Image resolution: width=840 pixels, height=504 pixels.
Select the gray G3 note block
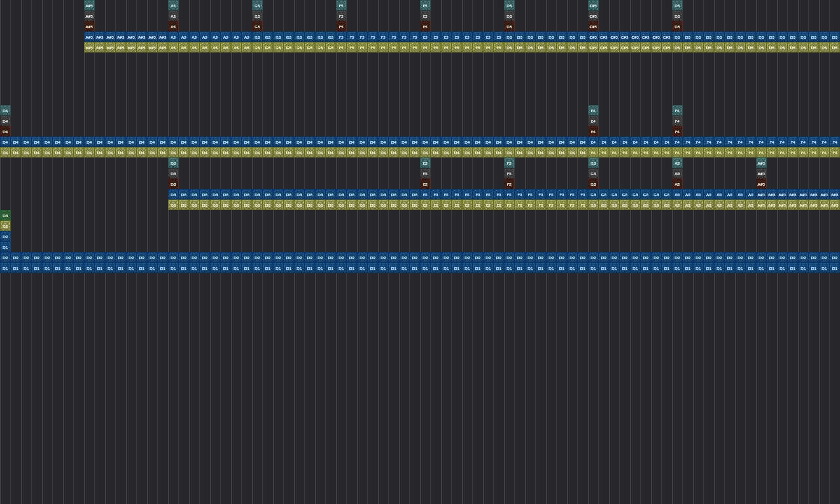(593, 173)
